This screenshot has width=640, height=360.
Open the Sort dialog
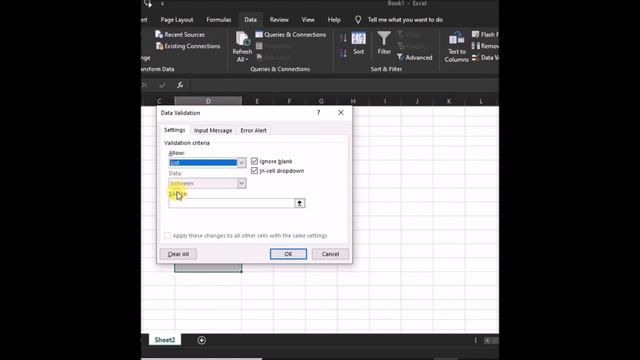tap(358, 43)
